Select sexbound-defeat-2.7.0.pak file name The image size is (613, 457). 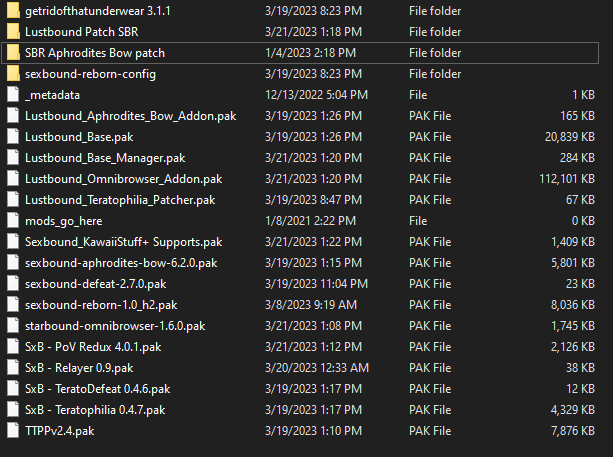click(x=95, y=284)
